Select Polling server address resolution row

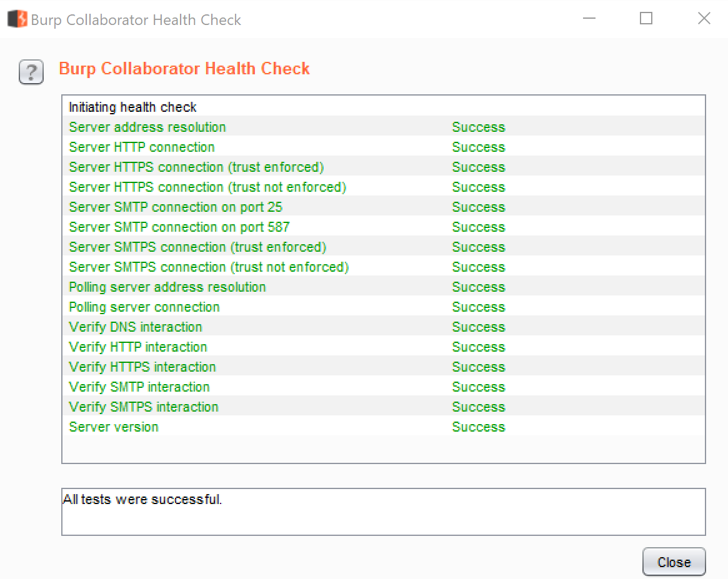[x=167, y=287]
